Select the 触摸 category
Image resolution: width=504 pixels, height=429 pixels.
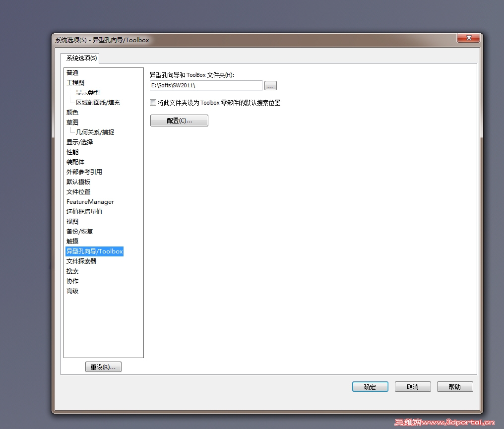(72, 242)
